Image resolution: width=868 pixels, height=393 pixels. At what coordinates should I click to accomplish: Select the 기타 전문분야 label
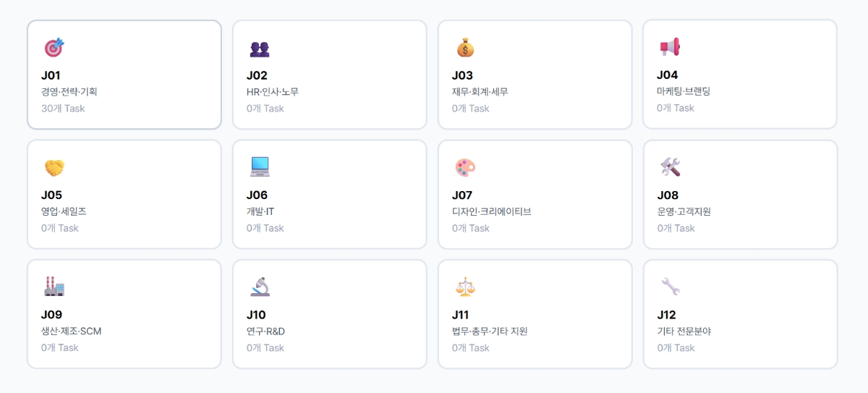[x=684, y=331]
